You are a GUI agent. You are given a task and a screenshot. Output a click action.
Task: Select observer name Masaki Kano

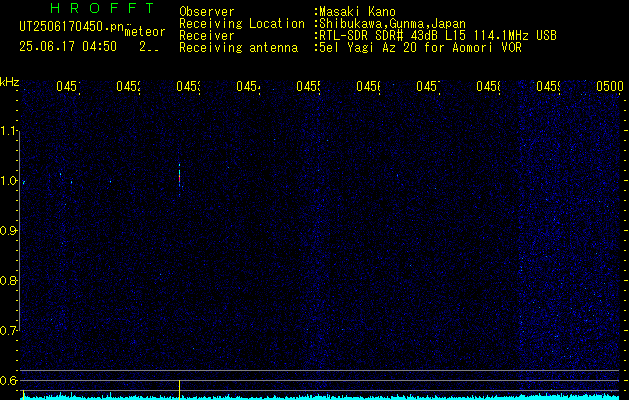[357, 12]
